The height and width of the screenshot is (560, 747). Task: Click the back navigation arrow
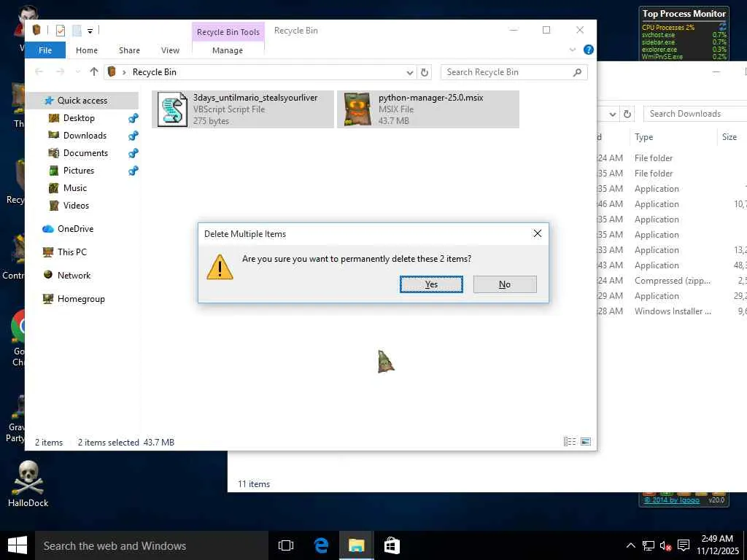pyautogui.click(x=39, y=72)
